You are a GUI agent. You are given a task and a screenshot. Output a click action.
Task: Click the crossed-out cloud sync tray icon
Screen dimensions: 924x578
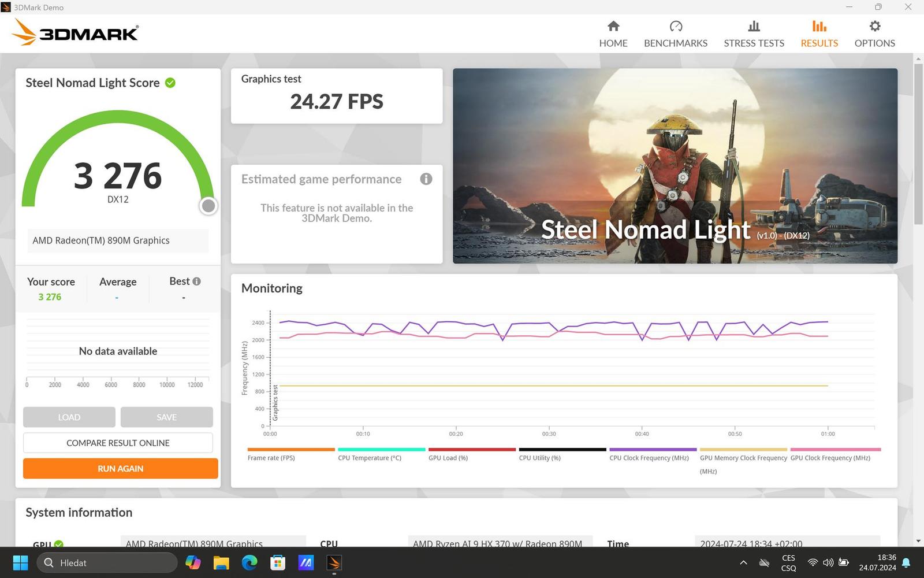764,562
